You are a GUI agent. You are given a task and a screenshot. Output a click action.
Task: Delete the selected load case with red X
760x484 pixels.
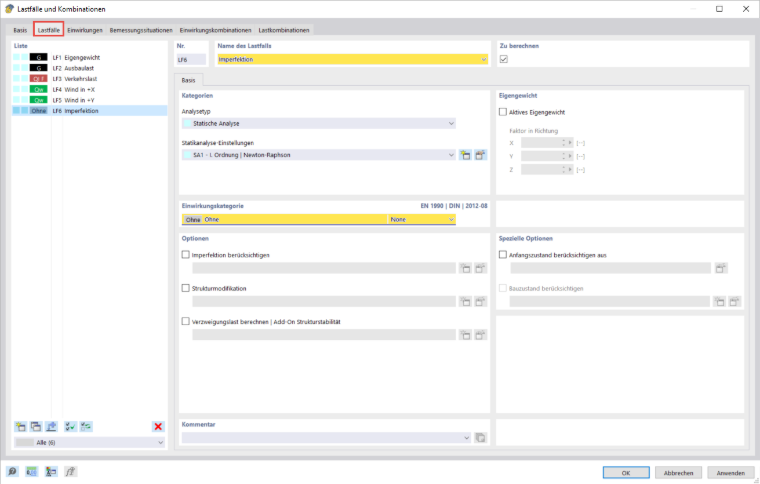pyautogui.click(x=158, y=426)
